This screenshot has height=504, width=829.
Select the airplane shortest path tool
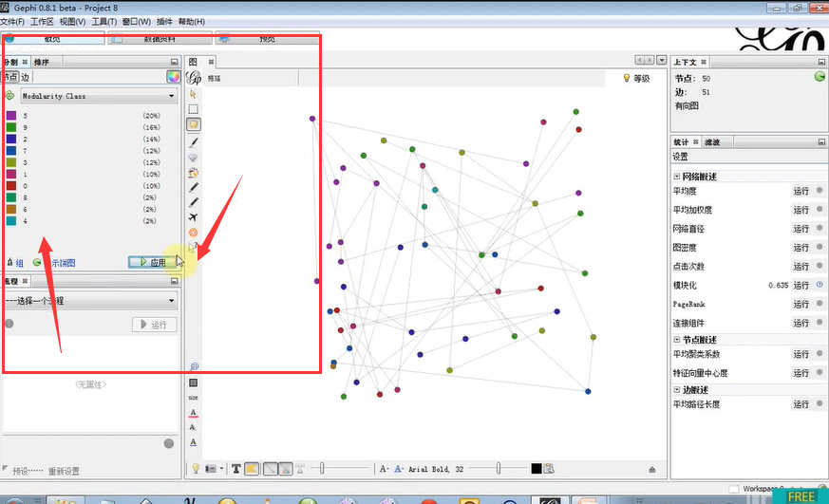point(194,217)
